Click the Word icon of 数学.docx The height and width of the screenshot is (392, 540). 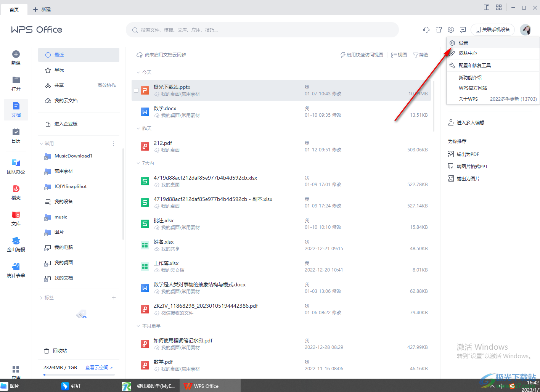click(145, 112)
